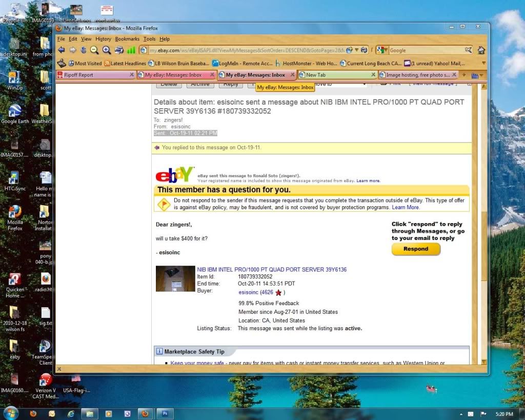Open the View menu
Screen dimensions: 525x420
[x=86, y=39]
